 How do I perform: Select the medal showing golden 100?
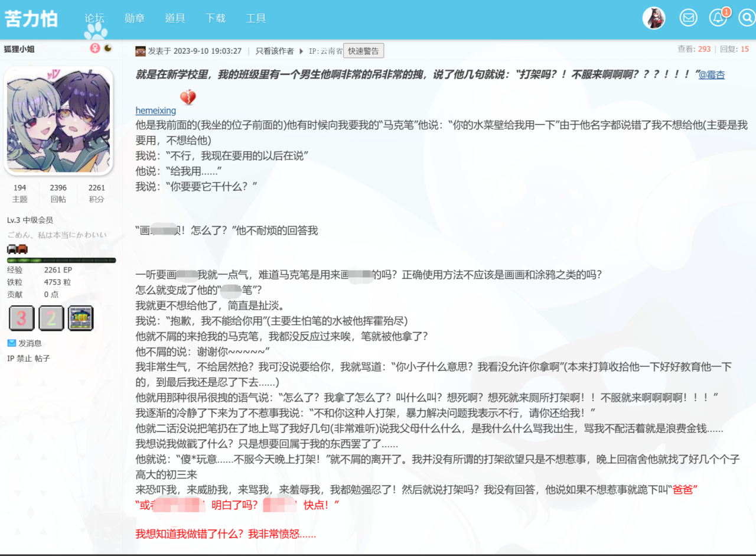(80, 318)
